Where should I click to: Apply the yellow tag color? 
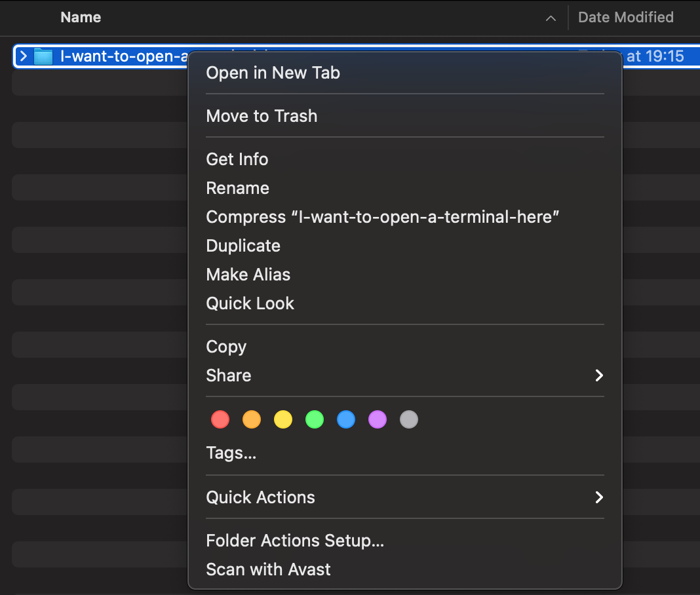click(283, 419)
